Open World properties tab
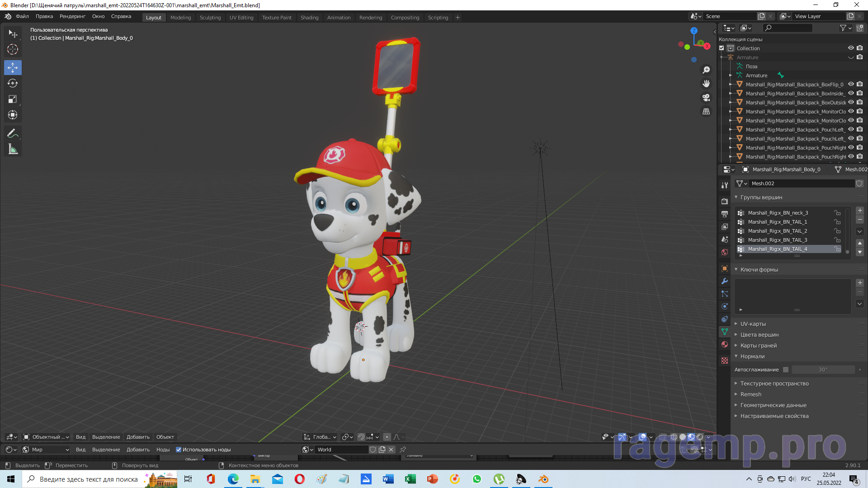The image size is (868, 488). (x=725, y=252)
